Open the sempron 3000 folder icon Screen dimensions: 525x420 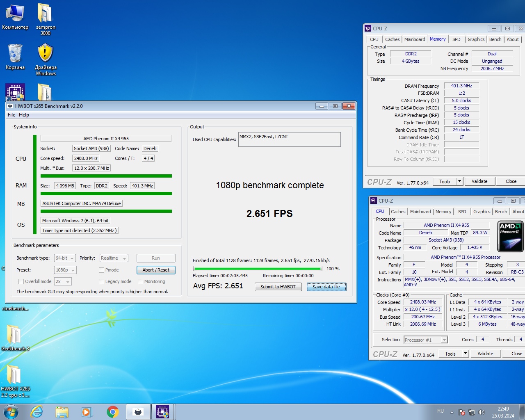[45, 19]
